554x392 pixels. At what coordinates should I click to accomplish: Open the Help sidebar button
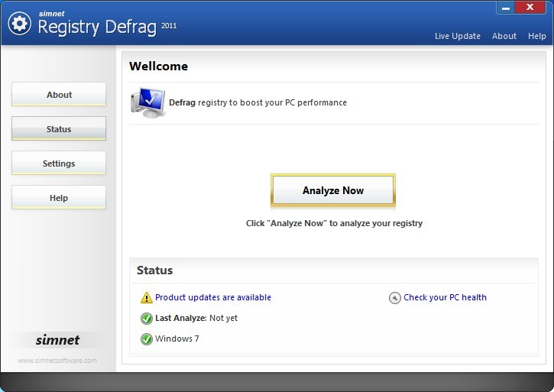[59, 198]
